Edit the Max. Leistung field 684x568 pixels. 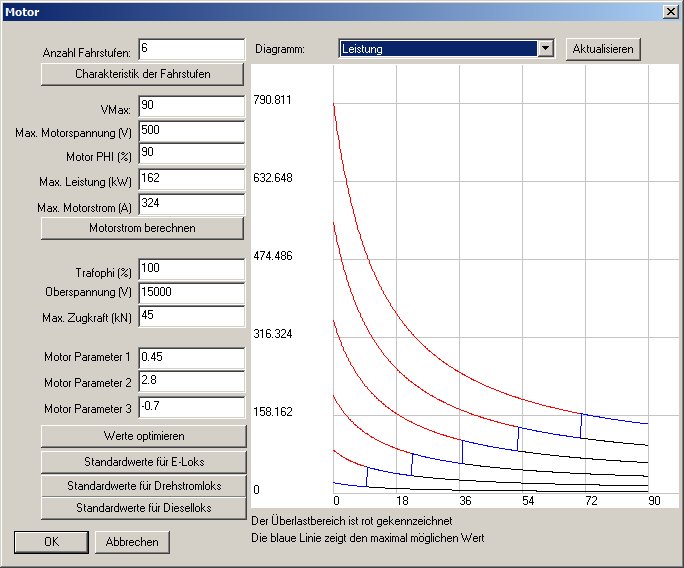pyautogui.click(x=192, y=179)
